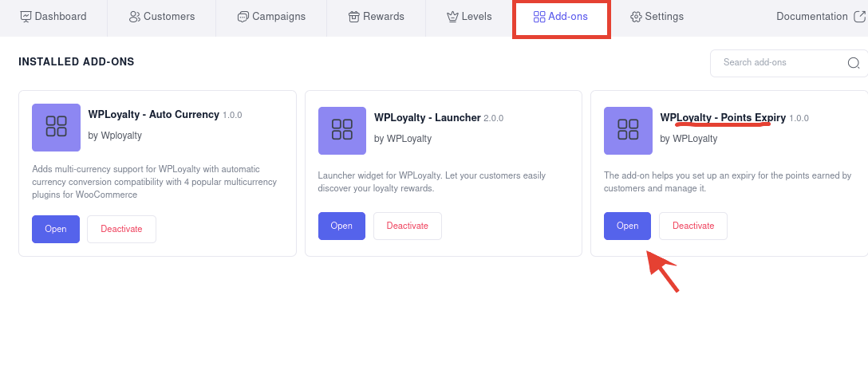Screen dimensions: 868x366
Task: Open the Points Expiry add-on
Action: click(627, 226)
